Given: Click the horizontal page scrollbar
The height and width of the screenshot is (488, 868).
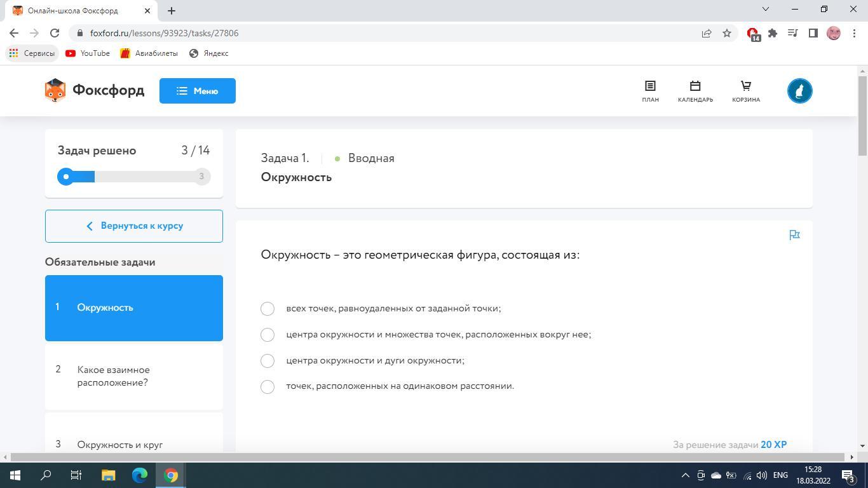Looking at the screenshot, I should click(x=429, y=457).
